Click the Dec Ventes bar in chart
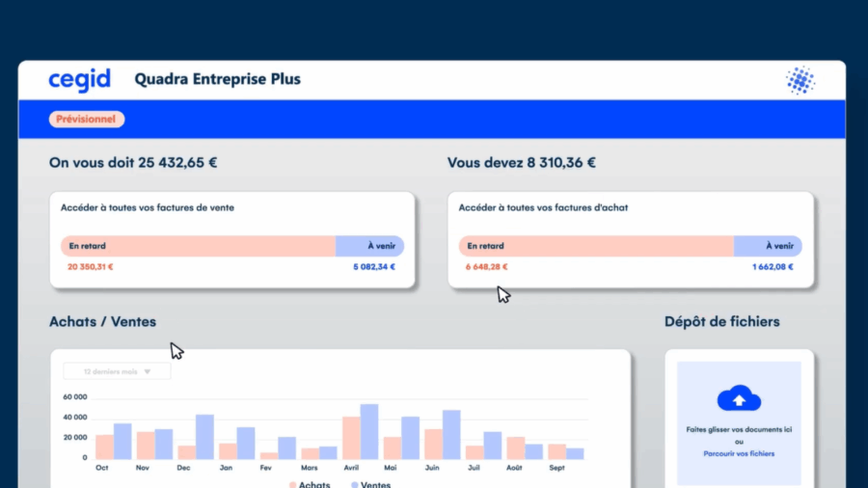This screenshot has height=488, width=868. (204, 437)
